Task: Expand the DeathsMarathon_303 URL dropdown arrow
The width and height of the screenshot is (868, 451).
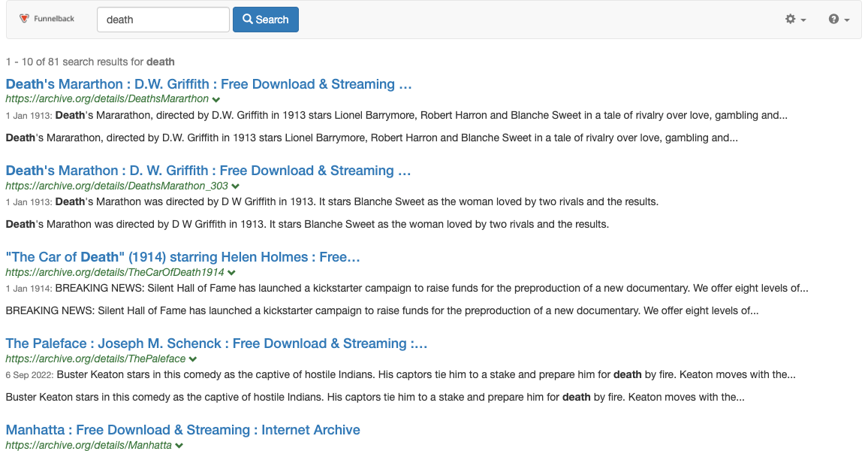Action: (236, 186)
